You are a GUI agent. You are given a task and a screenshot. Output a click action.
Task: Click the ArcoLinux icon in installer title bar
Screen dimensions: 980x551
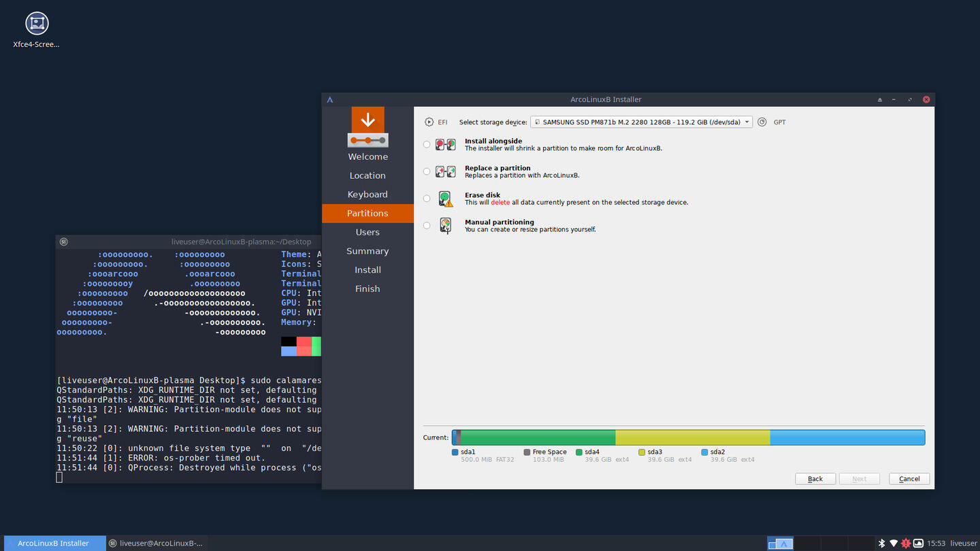tap(330, 99)
